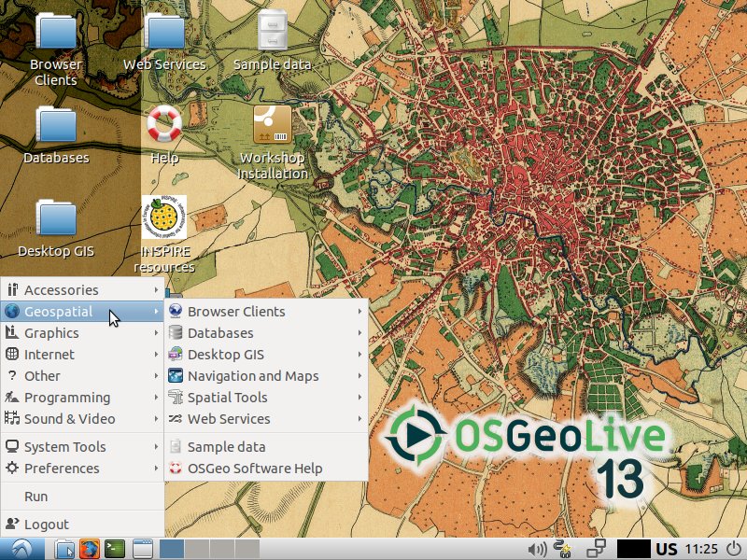
Task: Switch to the third workspace in pager
Action: point(222,549)
